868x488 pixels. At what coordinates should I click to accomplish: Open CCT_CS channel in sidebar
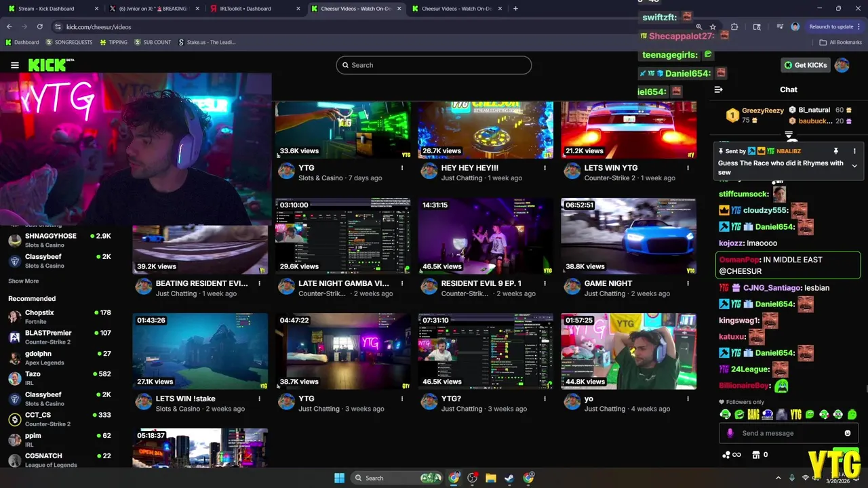pos(59,419)
